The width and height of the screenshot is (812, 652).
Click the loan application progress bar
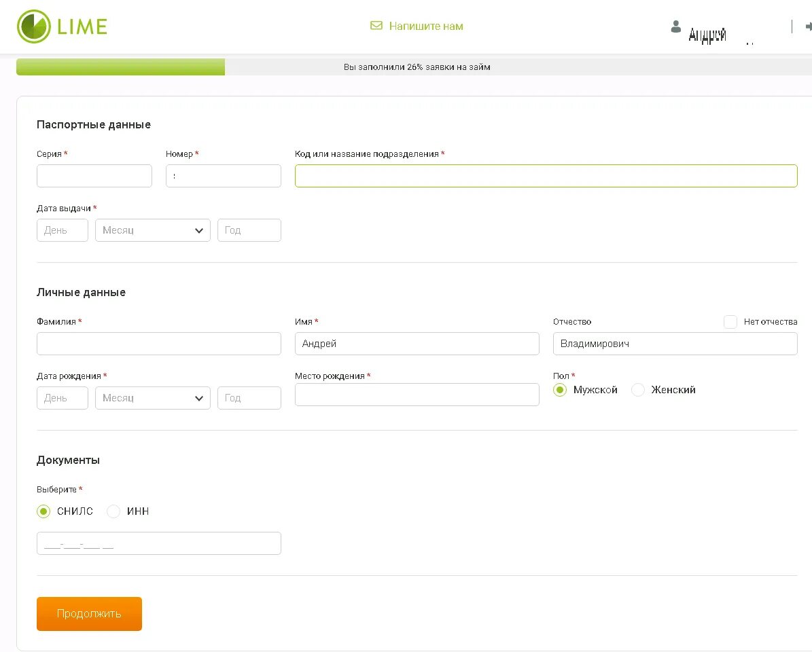[414, 67]
